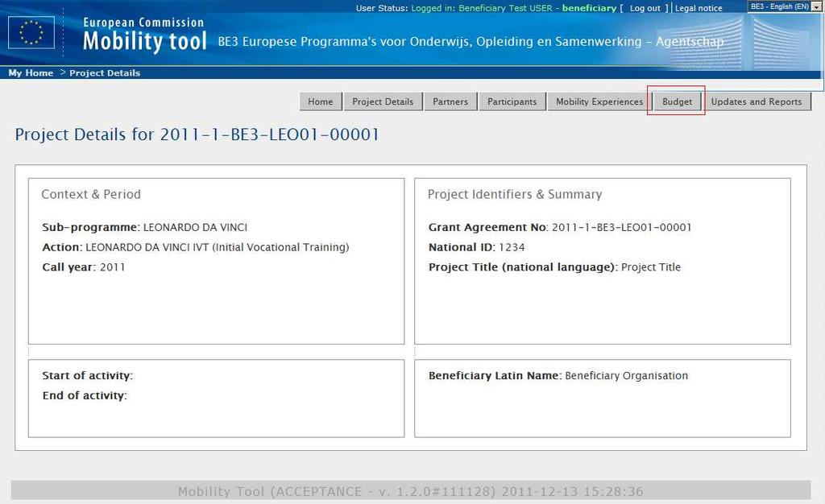Image resolution: width=825 pixels, height=504 pixels.
Task: Click the Mobility tool title
Action: tap(145, 41)
